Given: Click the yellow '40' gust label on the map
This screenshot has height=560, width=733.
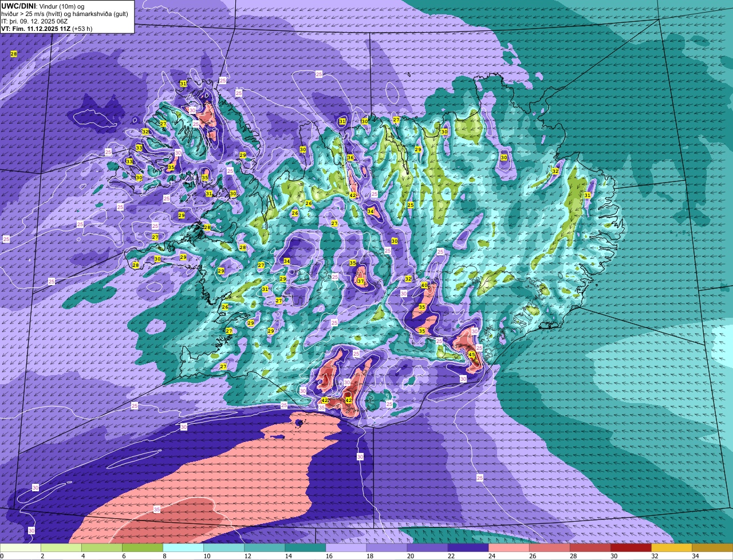Looking at the screenshot, I should [x=424, y=285].
